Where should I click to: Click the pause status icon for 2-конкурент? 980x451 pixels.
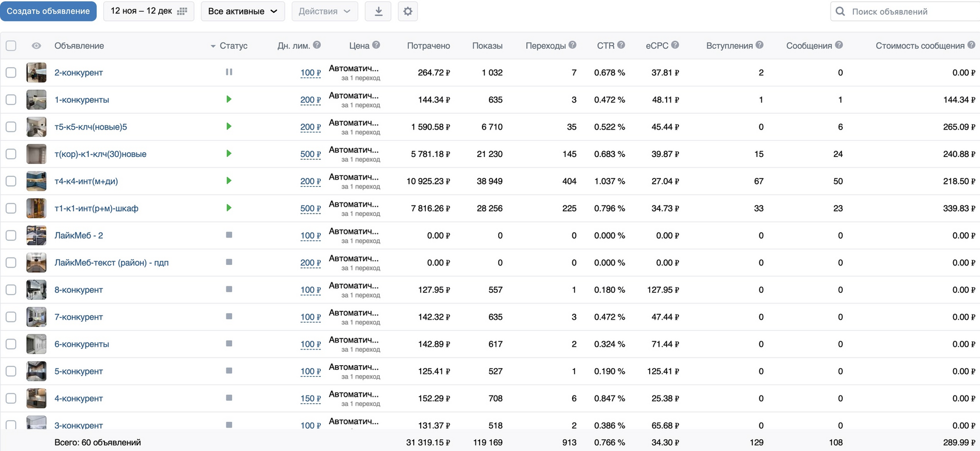click(x=229, y=72)
